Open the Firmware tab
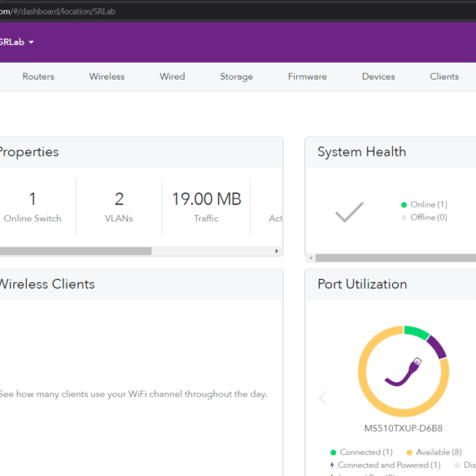This screenshot has width=476, height=476. coord(308,76)
